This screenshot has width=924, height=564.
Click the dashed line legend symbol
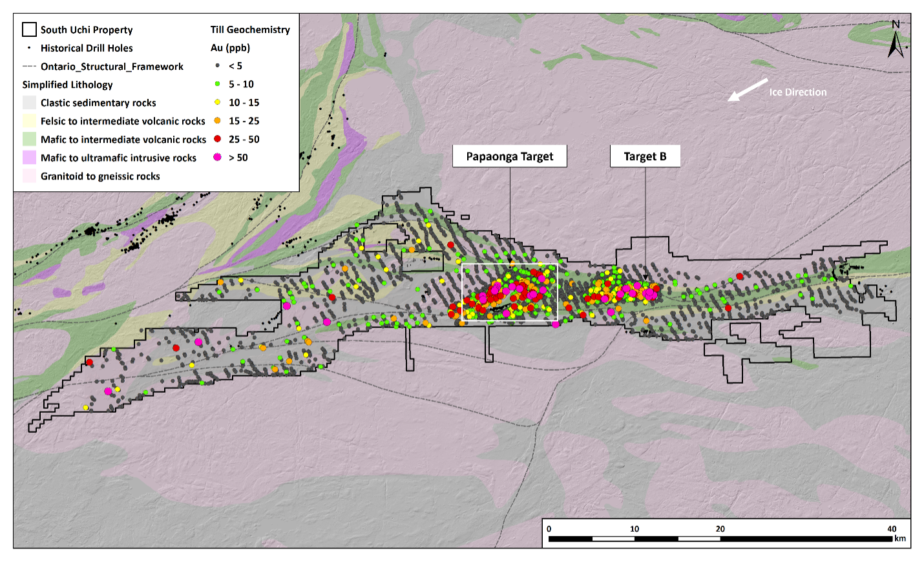click(29, 66)
